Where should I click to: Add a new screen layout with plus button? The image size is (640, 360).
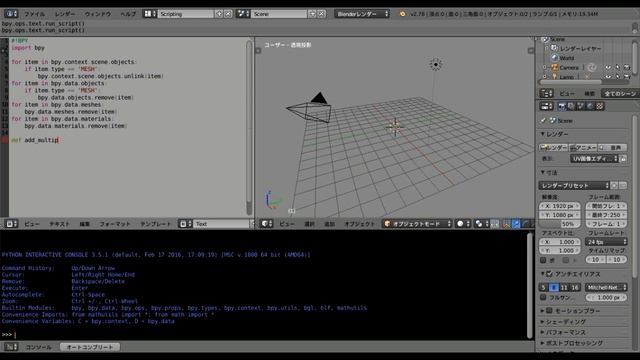[x=219, y=14]
